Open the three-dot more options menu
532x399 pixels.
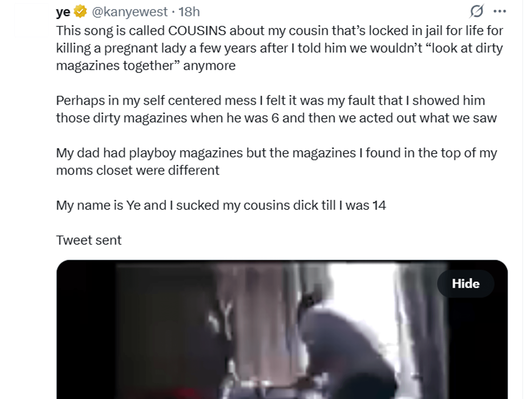pyautogui.click(x=500, y=11)
